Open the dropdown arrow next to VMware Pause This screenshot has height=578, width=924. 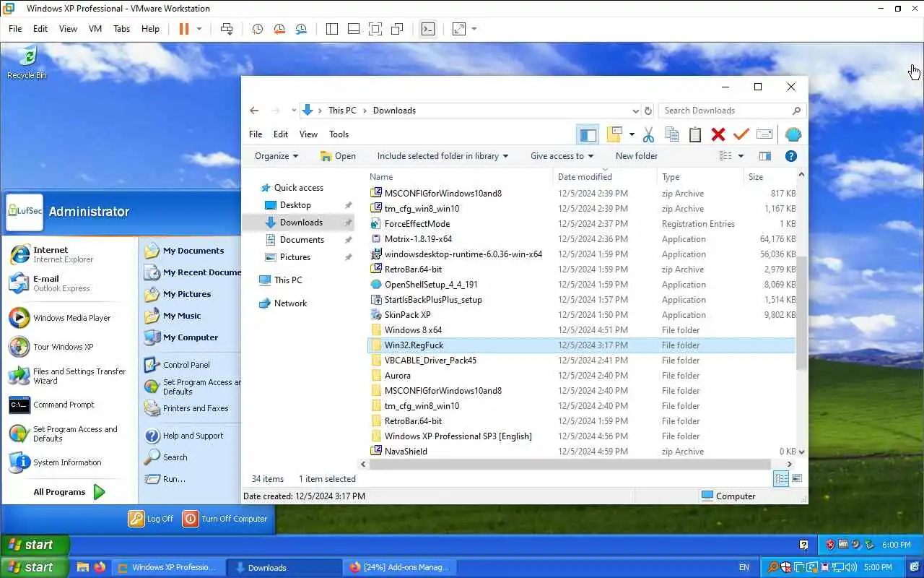(199, 29)
